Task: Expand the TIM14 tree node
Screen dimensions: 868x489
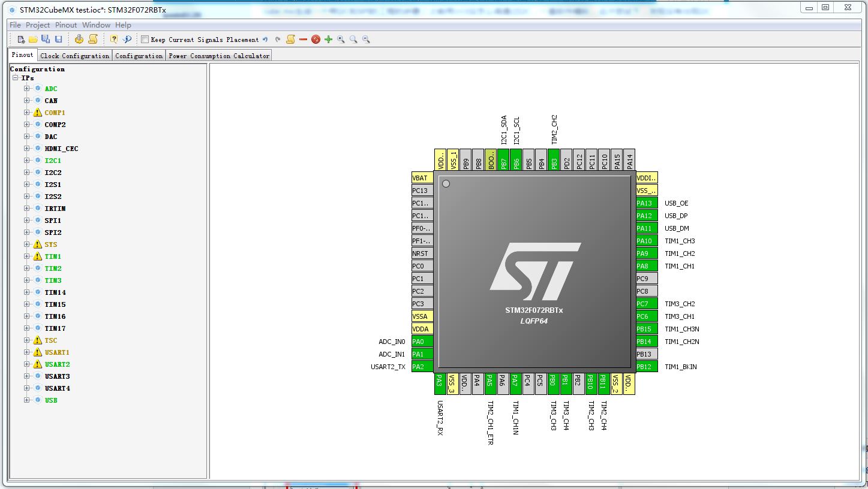Action: (x=27, y=292)
